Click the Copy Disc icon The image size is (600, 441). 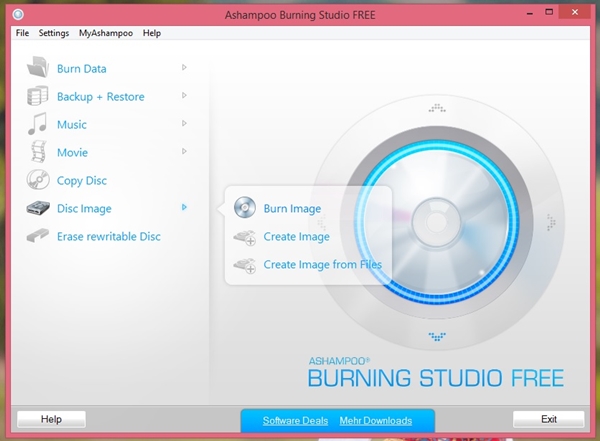point(38,181)
